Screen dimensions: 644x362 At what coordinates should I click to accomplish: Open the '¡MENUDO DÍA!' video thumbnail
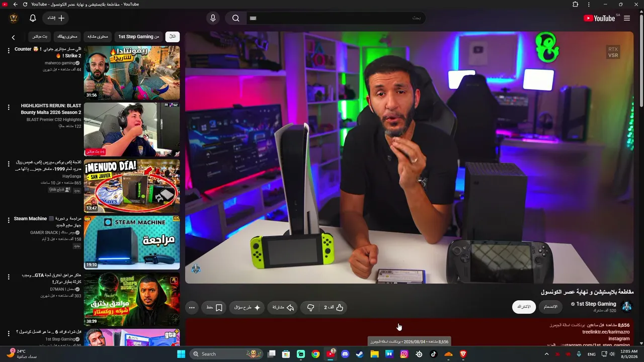pyautogui.click(x=132, y=187)
